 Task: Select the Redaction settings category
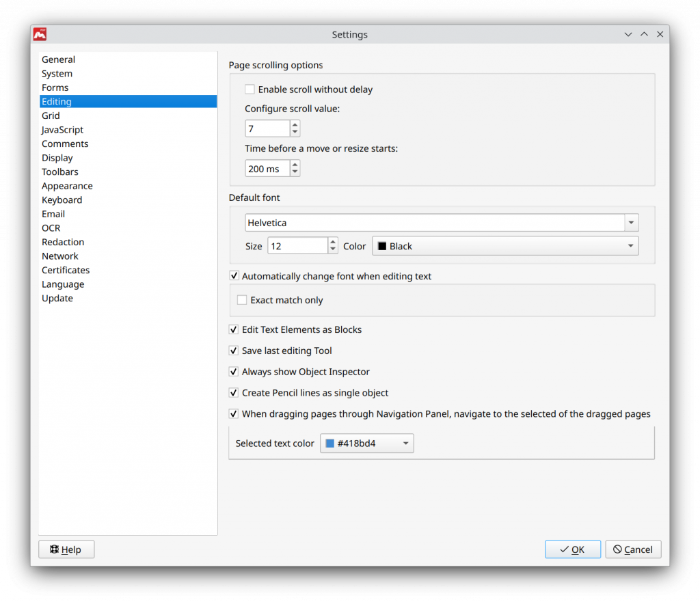click(63, 241)
